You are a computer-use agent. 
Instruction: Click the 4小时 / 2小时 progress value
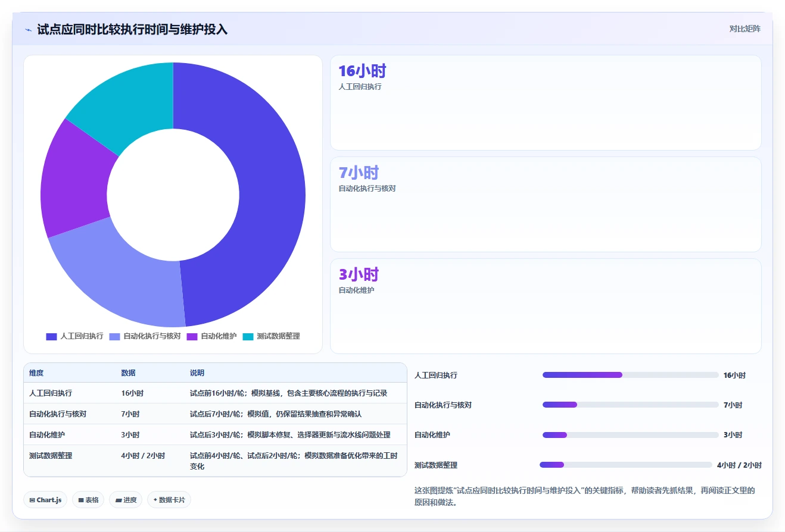point(739,465)
